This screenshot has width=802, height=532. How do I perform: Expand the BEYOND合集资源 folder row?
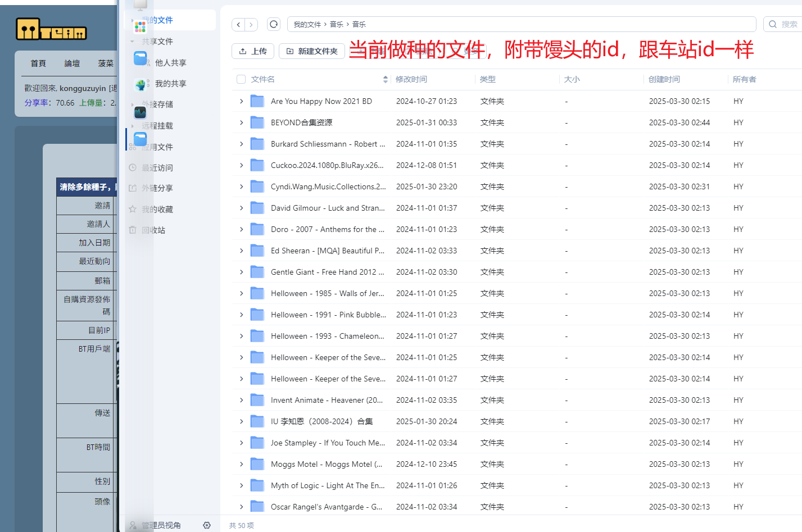[x=241, y=122]
